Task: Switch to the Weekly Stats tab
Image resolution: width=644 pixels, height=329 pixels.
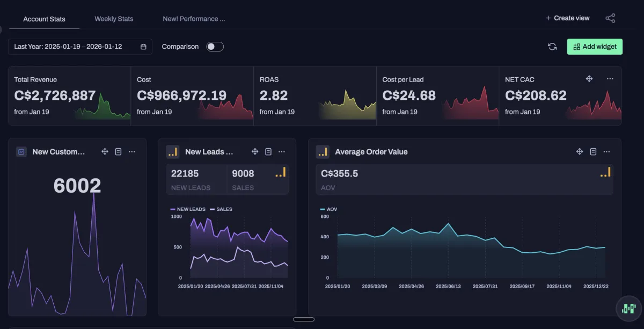Action: click(x=114, y=19)
